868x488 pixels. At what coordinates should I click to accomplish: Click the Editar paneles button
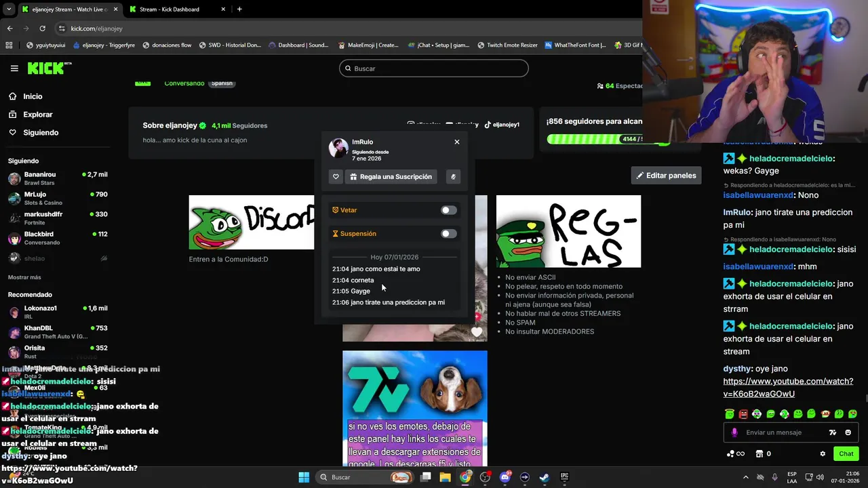(x=666, y=176)
